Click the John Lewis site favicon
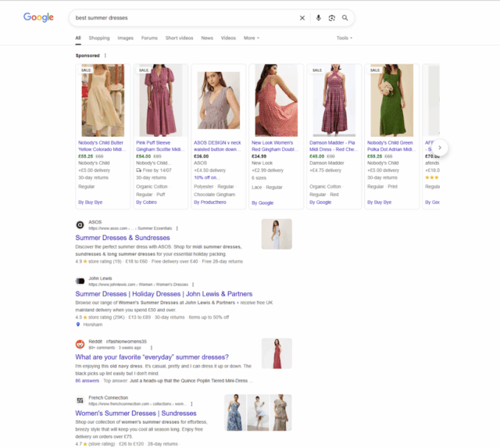The image size is (500, 448). point(80,281)
